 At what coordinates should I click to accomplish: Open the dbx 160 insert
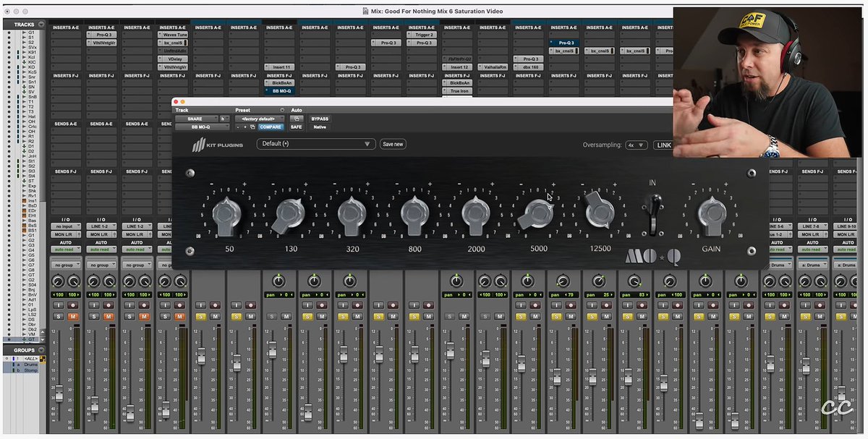pyautogui.click(x=529, y=67)
